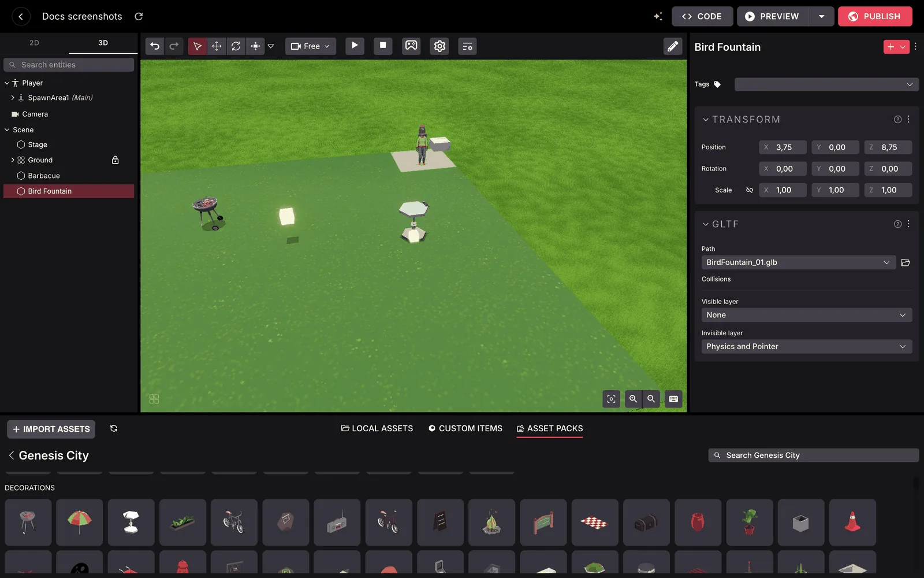Collapse the GLTF section
This screenshot has width=924, height=578.
[x=705, y=224]
